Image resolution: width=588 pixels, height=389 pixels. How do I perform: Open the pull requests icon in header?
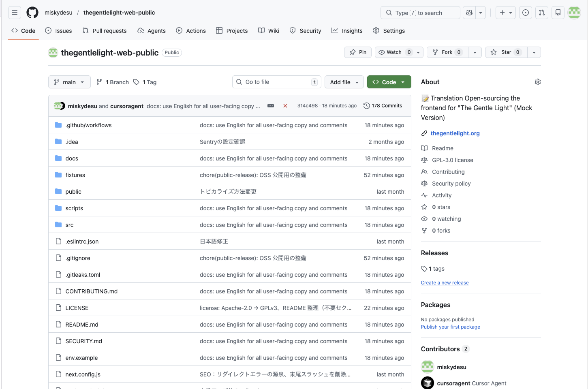tap(542, 13)
